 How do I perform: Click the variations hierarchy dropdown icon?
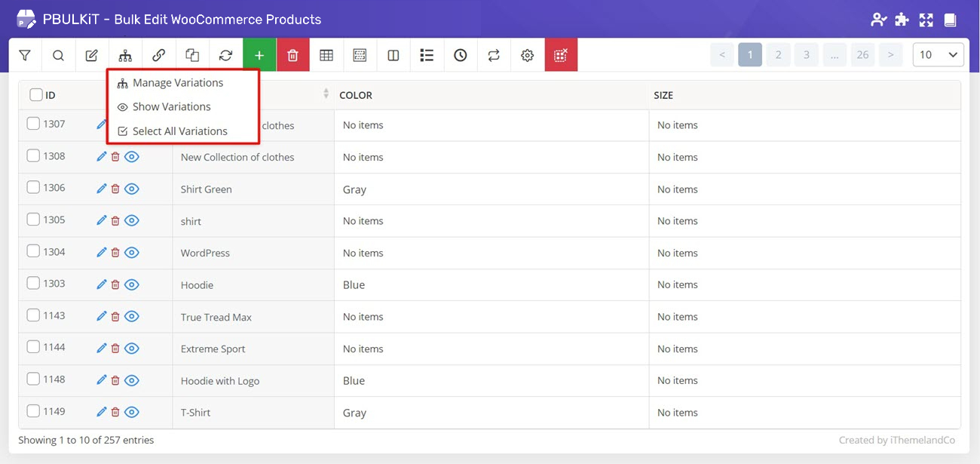125,55
